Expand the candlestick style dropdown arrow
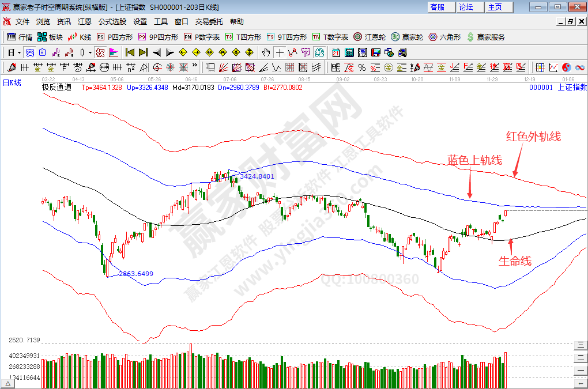This screenshot has width=588, height=389. pyautogui.click(x=90, y=52)
